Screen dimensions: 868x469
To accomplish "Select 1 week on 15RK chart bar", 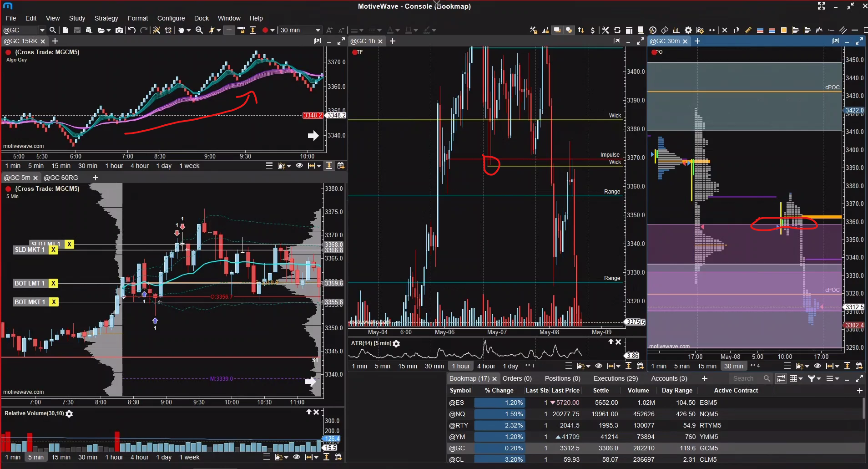I will [x=189, y=166].
